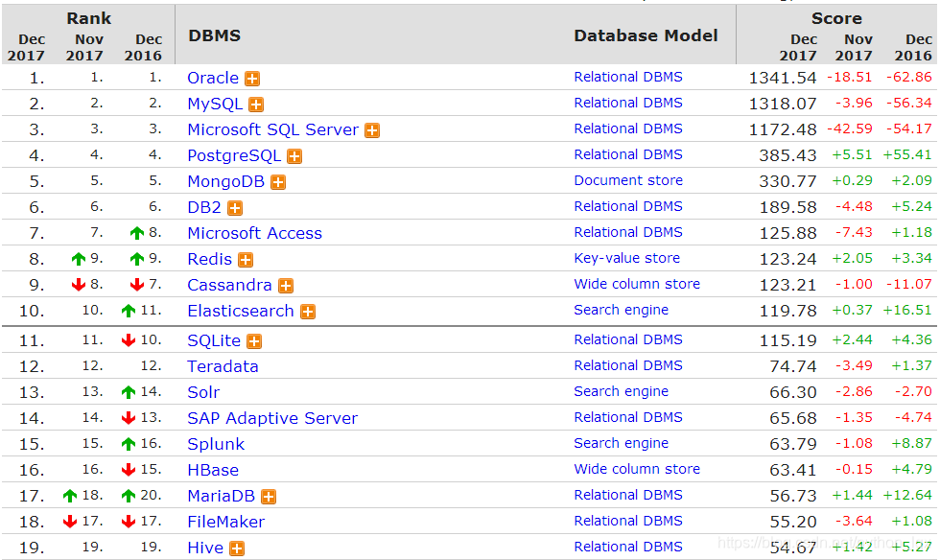Open the Elasticsearch link

click(241, 311)
